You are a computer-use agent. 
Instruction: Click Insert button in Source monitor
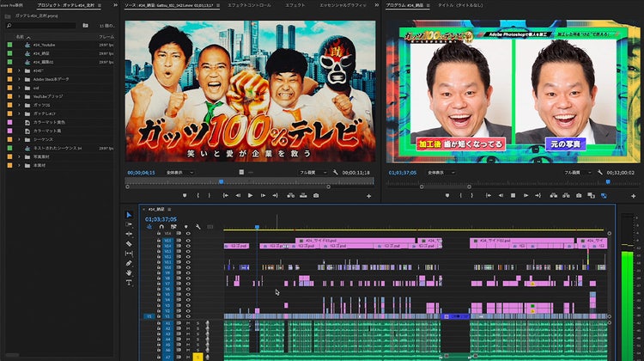tap(291, 196)
